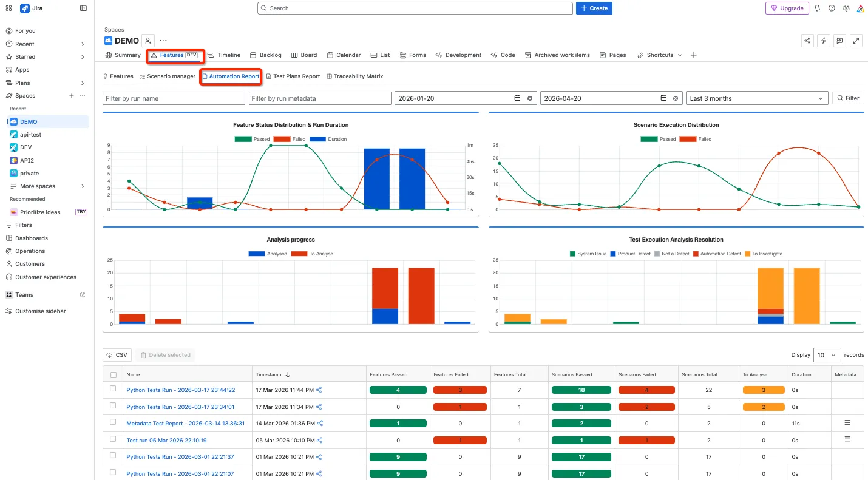
Task: Open the Backlog tab
Action: point(266,55)
